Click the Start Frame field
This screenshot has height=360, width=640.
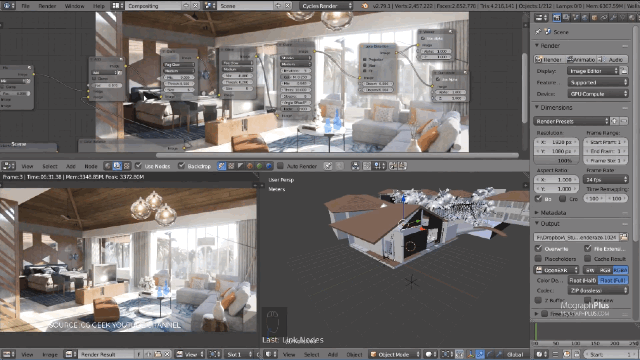605,142
